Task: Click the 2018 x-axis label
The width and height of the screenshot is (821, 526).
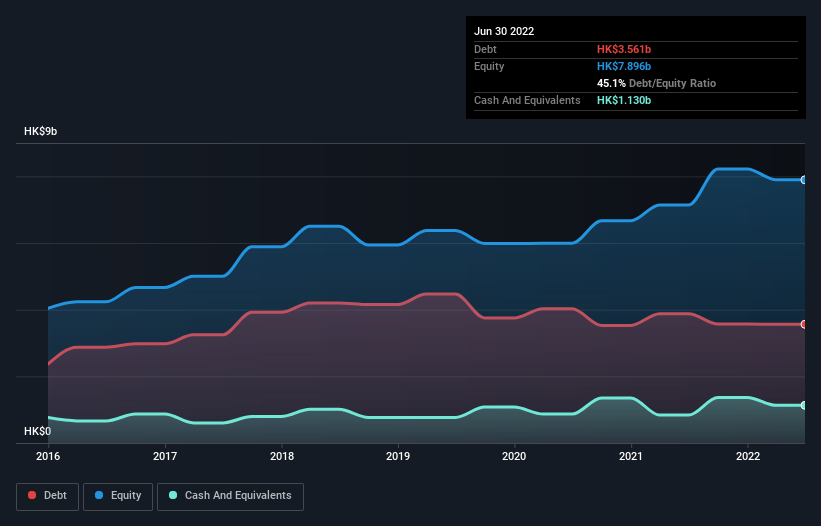Action: 282,456
